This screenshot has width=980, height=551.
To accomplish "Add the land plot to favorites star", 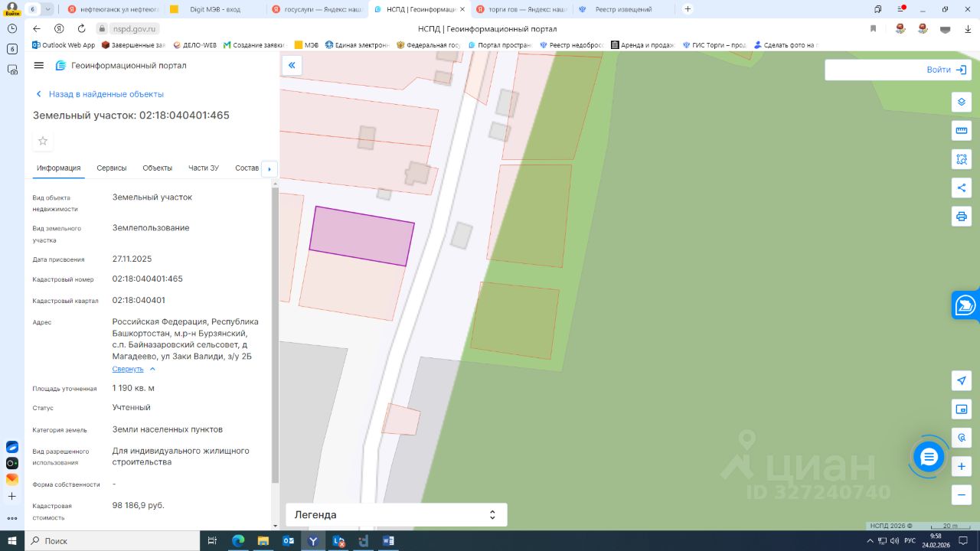I will [x=43, y=141].
